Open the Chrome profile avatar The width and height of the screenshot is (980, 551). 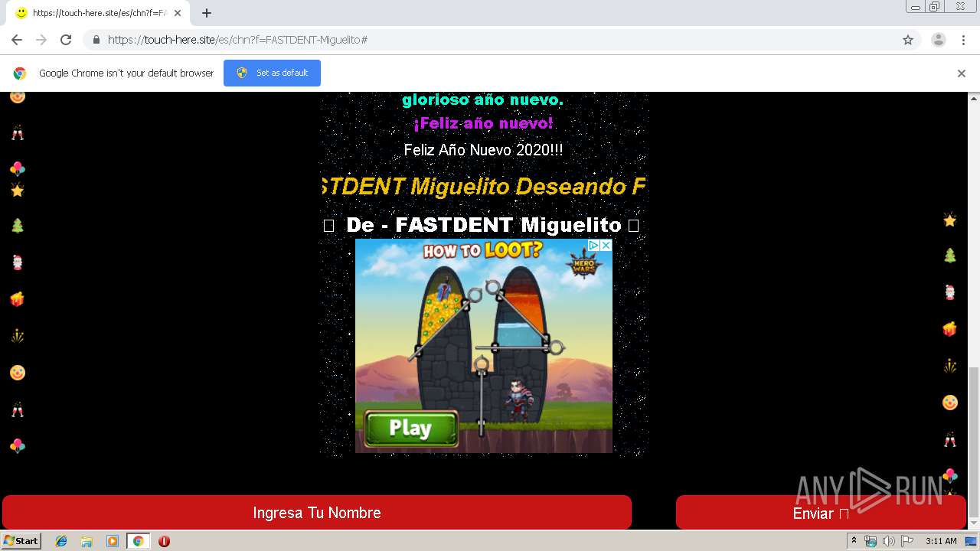tap(939, 40)
